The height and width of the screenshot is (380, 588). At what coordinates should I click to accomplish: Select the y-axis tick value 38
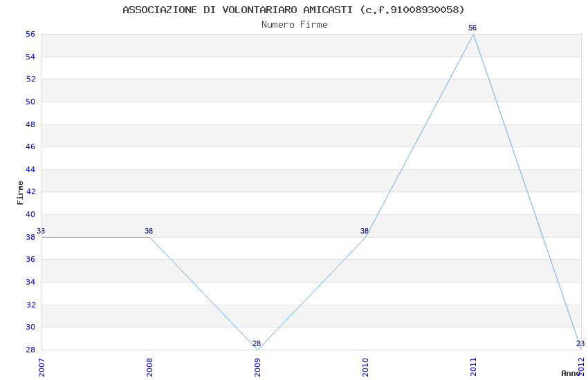pos(30,238)
